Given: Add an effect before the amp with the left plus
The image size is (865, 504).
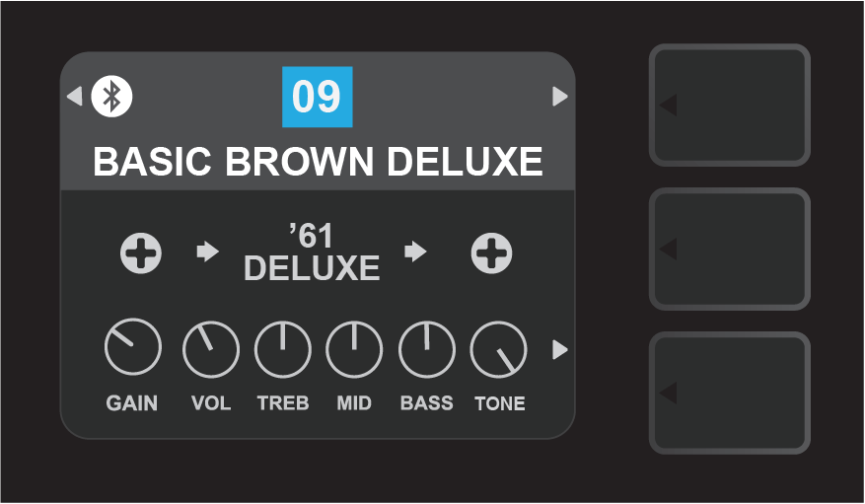Looking at the screenshot, I should point(141,253).
